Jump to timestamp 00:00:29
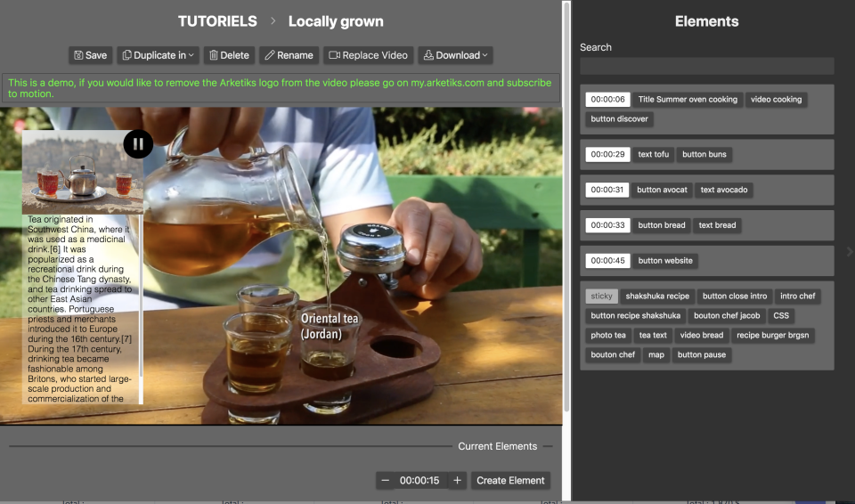The image size is (855, 504). click(607, 154)
